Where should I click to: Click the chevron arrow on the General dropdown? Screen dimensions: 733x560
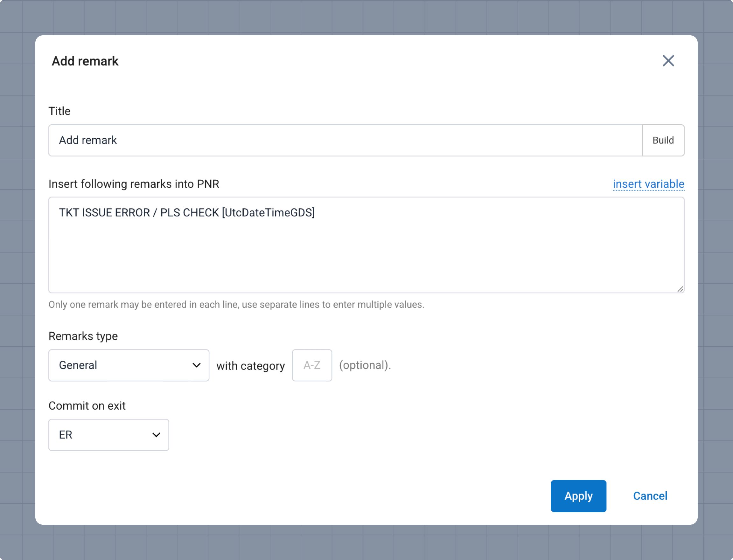[196, 365]
